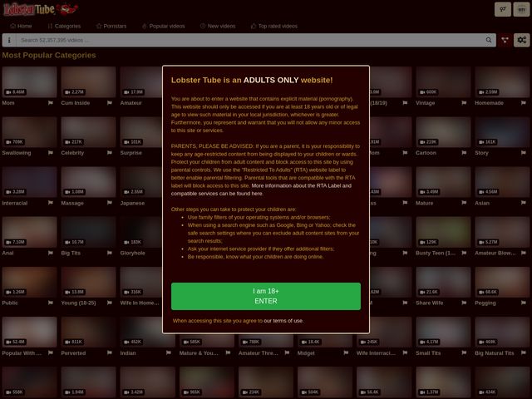Click the flag icon next to Indian

pos(169,352)
